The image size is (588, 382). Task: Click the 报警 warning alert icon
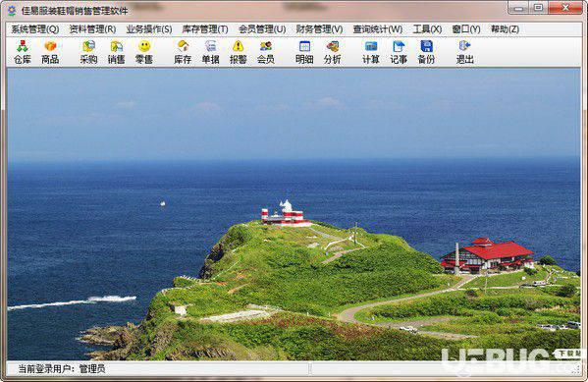239,52
